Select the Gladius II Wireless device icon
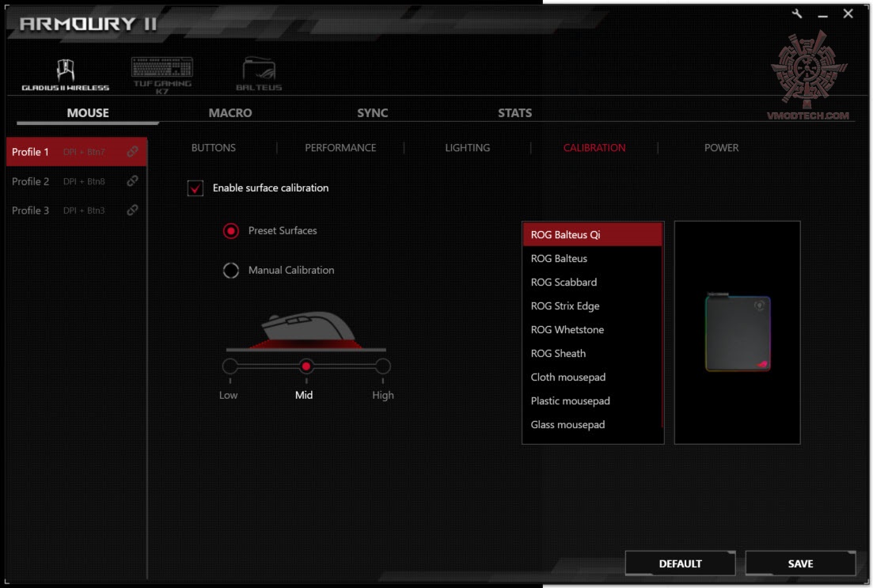873x588 pixels. 66,74
